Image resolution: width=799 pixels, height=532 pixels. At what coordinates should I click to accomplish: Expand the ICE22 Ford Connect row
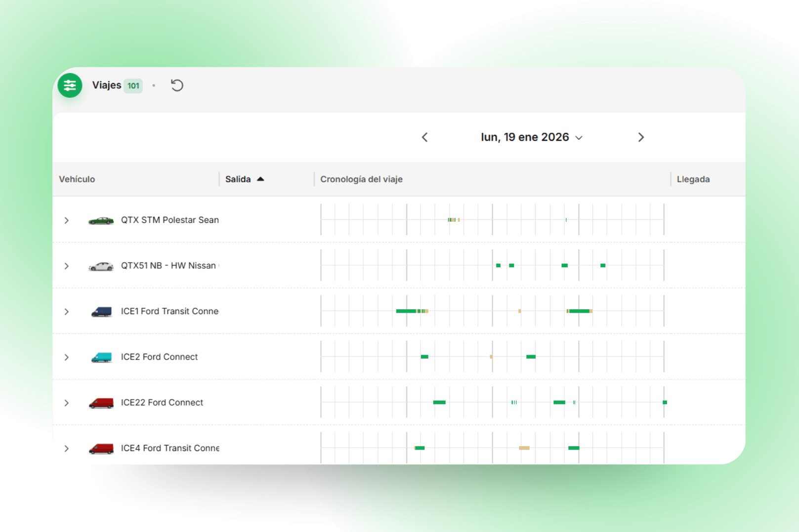pyautogui.click(x=66, y=403)
